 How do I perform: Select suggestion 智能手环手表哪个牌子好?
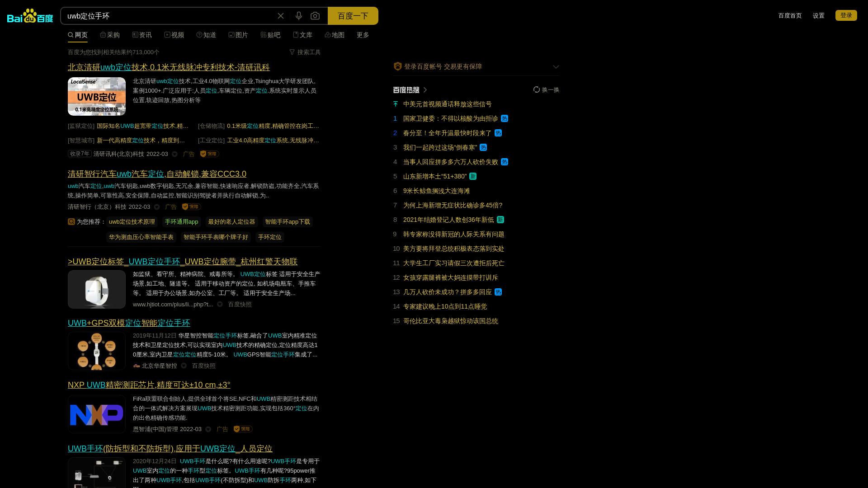[216, 237]
